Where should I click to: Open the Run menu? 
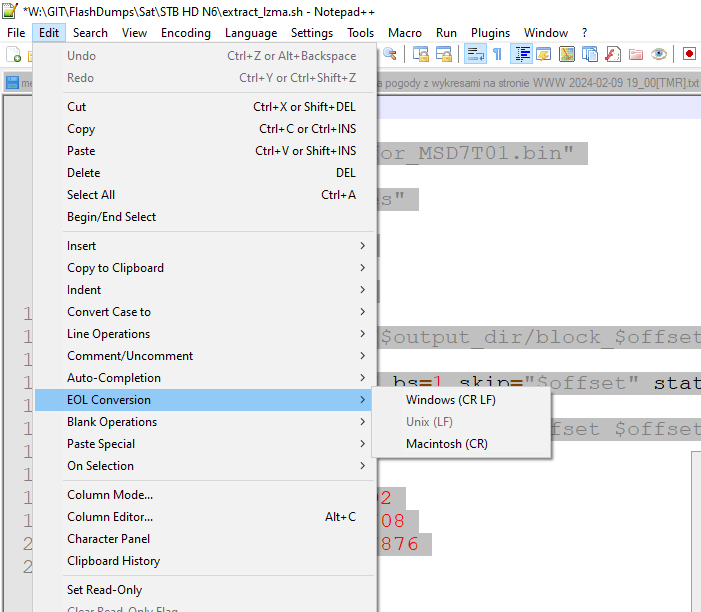446,33
